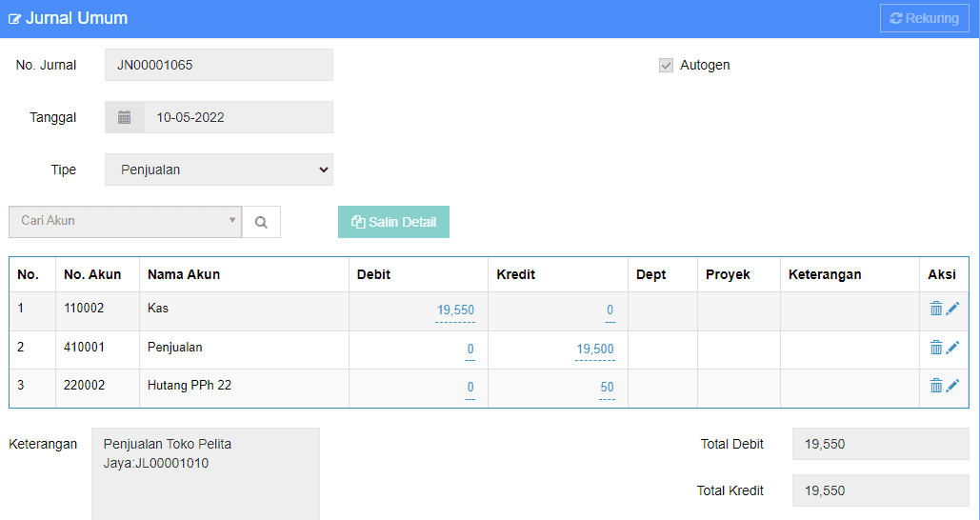Viewport: 980px width, 520px height.
Task: Click the Salin Detail button
Action: coord(393,222)
